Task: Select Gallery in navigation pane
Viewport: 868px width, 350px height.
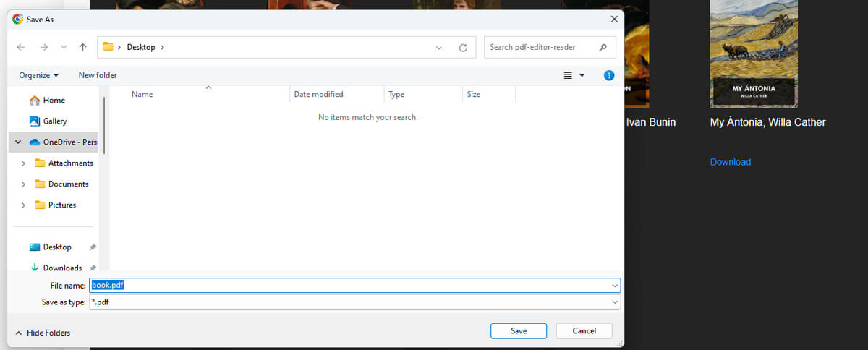Action: coord(55,121)
